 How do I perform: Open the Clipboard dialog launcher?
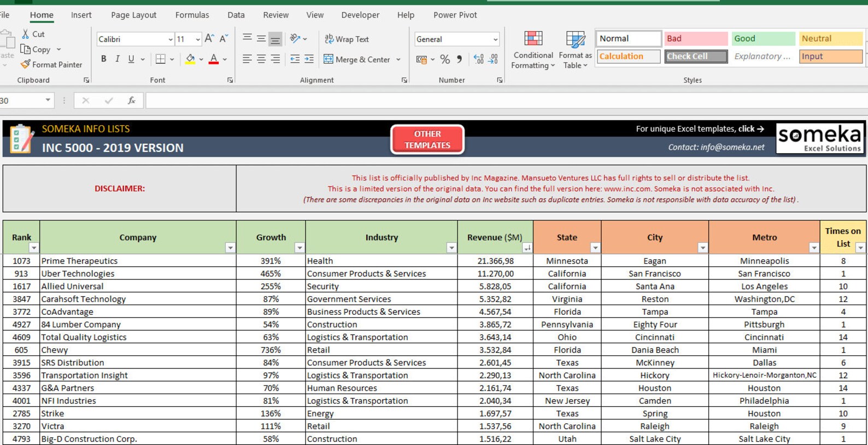86,80
